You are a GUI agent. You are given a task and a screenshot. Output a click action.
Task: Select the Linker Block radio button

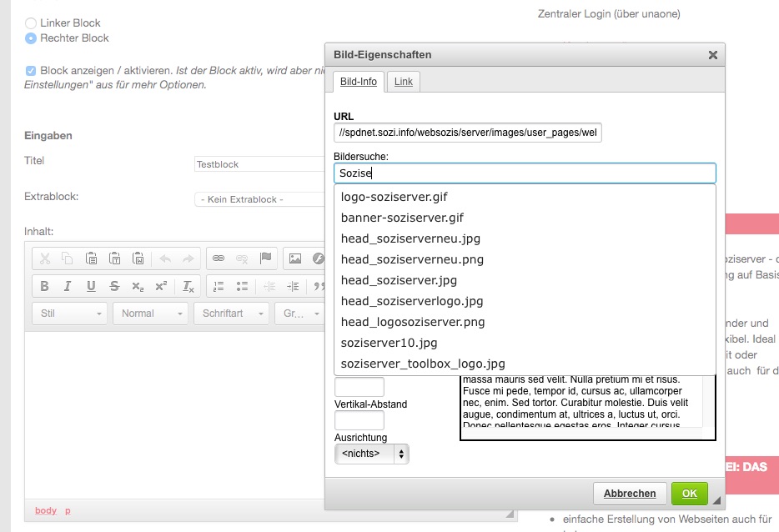[31, 23]
